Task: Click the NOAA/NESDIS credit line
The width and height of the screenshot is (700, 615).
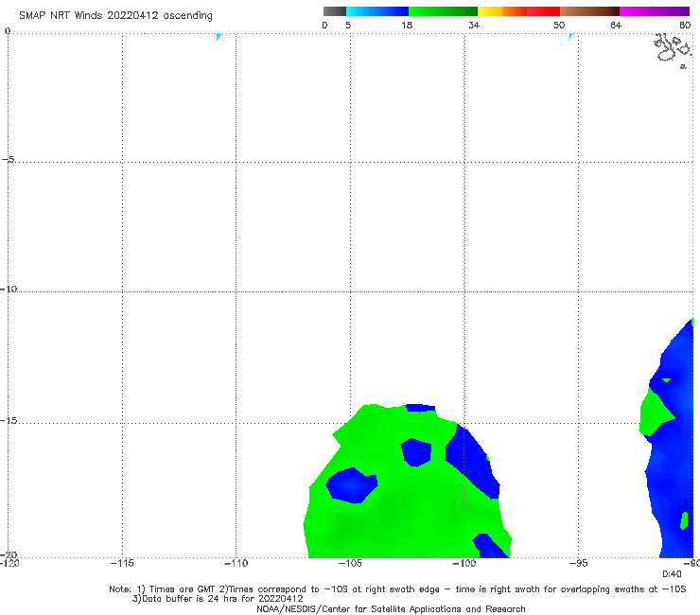Action: tap(391, 608)
